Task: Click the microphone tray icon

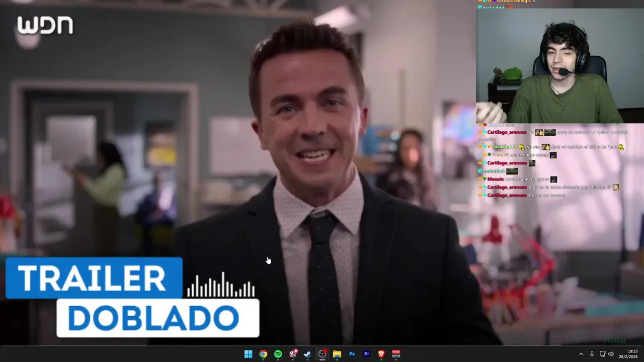Action: click(x=592, y=354)
